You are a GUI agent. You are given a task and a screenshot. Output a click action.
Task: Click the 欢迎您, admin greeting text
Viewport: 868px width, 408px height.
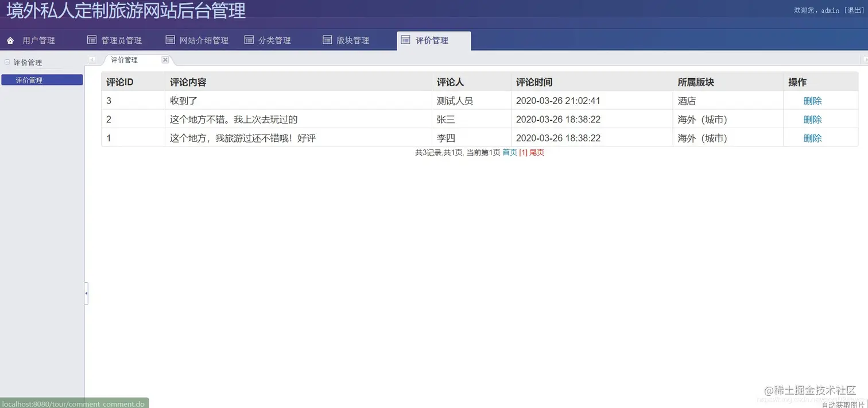817,10
